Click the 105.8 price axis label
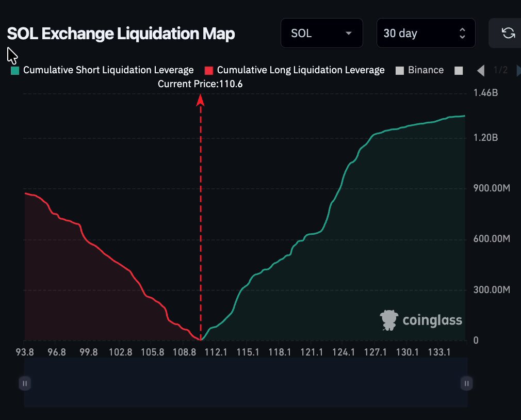Viewport: 521px width, 420px height. pyautogui.click(x=152, y=352)
